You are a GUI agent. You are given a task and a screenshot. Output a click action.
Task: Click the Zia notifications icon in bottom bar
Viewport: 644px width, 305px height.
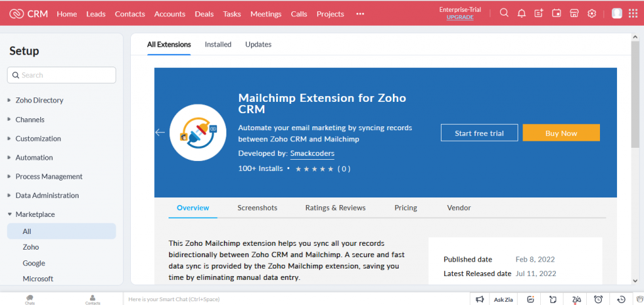click(576, 299)
